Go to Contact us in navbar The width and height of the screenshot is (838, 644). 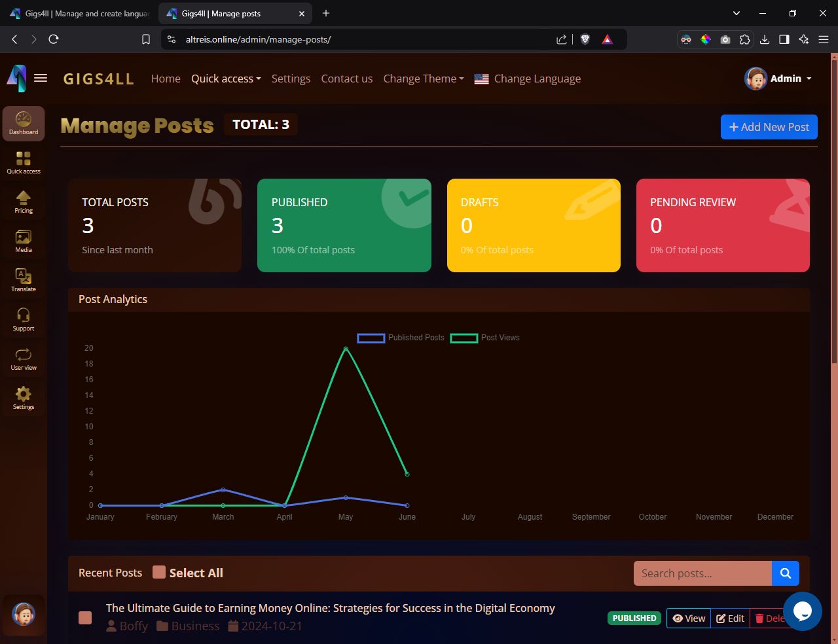tap(346, 79)
